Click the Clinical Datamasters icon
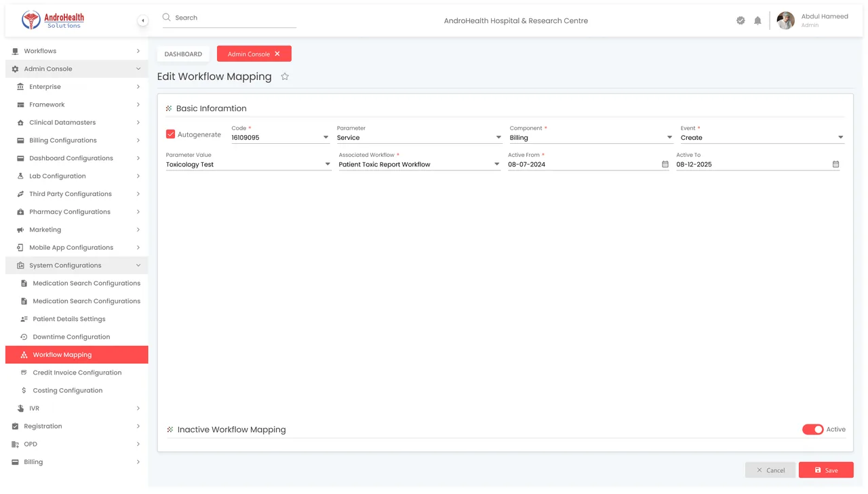Image resolution: width=868 pixels, height=494 pixels. (20, 123)
